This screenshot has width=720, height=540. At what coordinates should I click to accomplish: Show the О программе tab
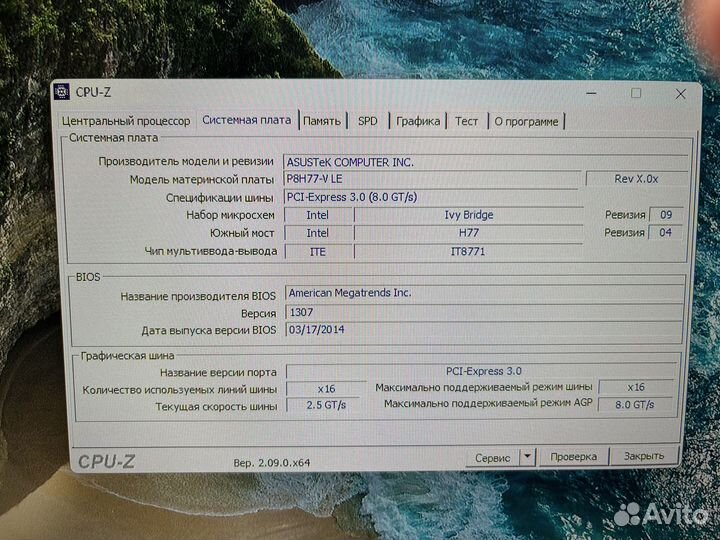[526, 121]
